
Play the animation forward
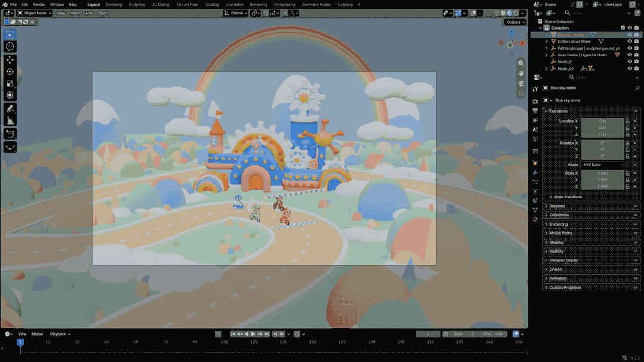[253, 334]
